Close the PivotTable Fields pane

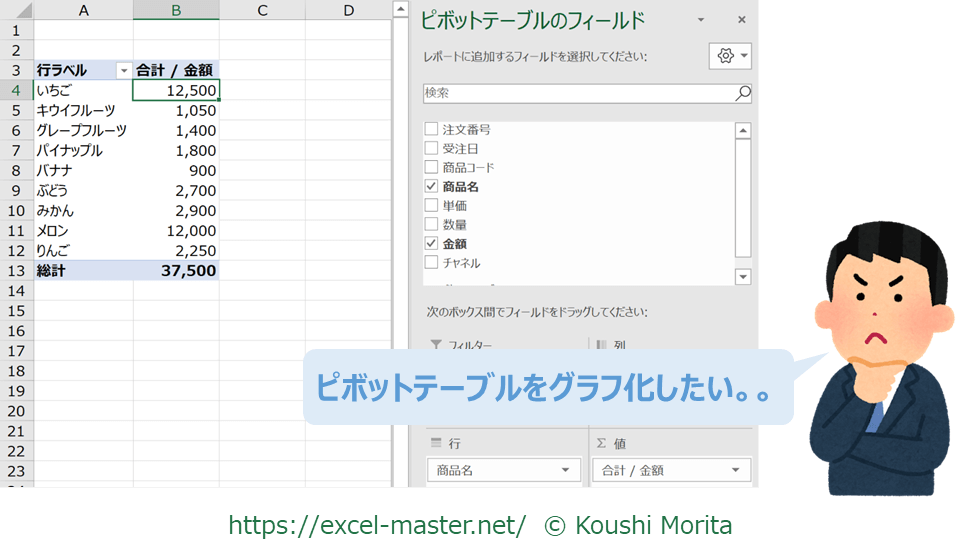tap(741, 20)
